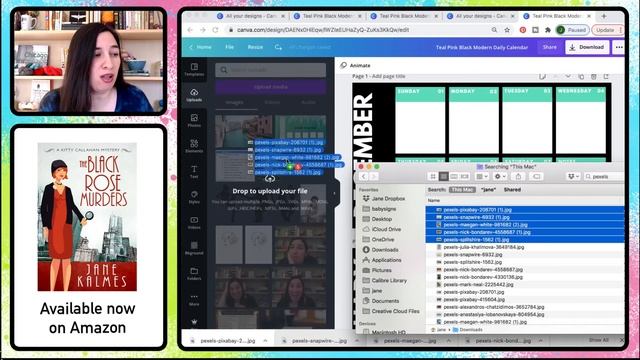Open the Finder group-by arrangement dropdown
This screenshot has height=360, width=640.
(482, 176)
